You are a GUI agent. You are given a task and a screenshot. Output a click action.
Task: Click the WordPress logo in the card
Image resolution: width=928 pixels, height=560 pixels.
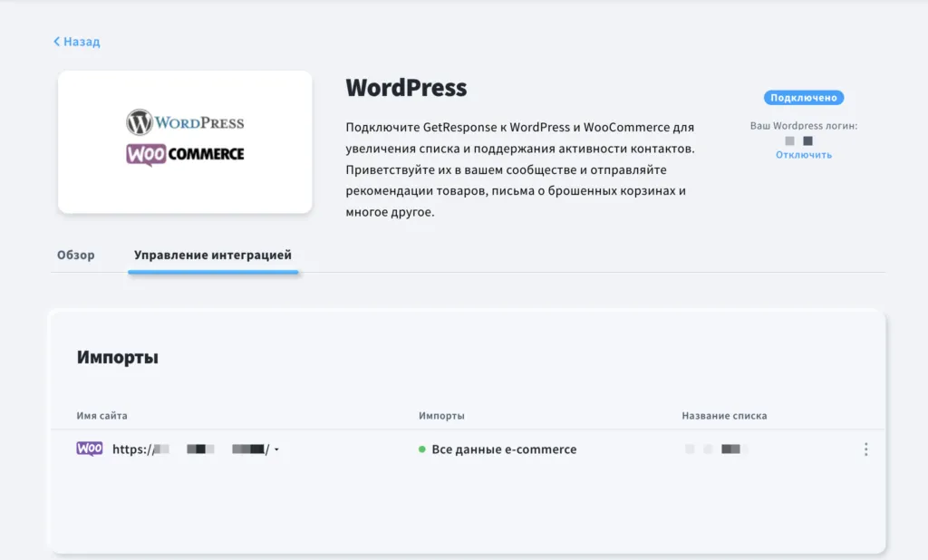click(x=185, y=122)
